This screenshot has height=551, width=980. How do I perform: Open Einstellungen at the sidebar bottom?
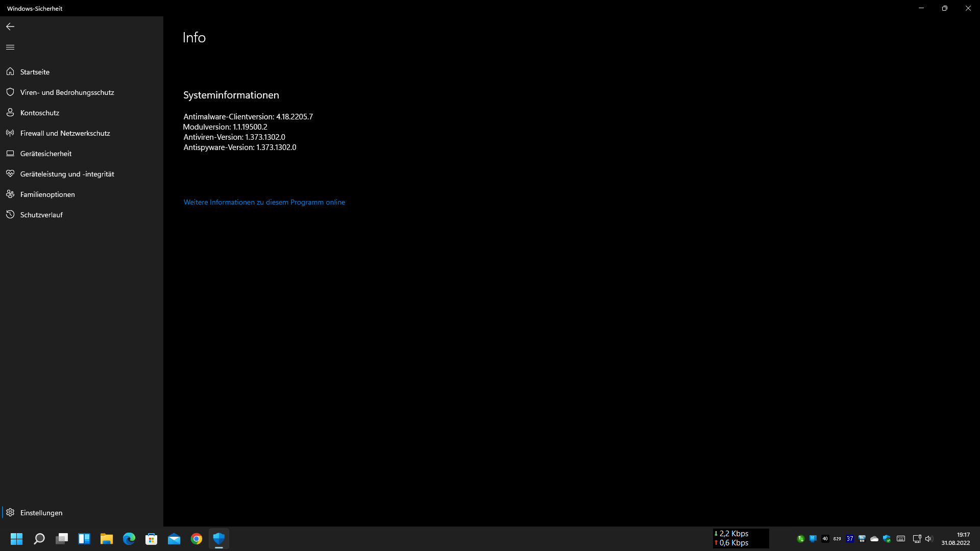coord(82,513)
